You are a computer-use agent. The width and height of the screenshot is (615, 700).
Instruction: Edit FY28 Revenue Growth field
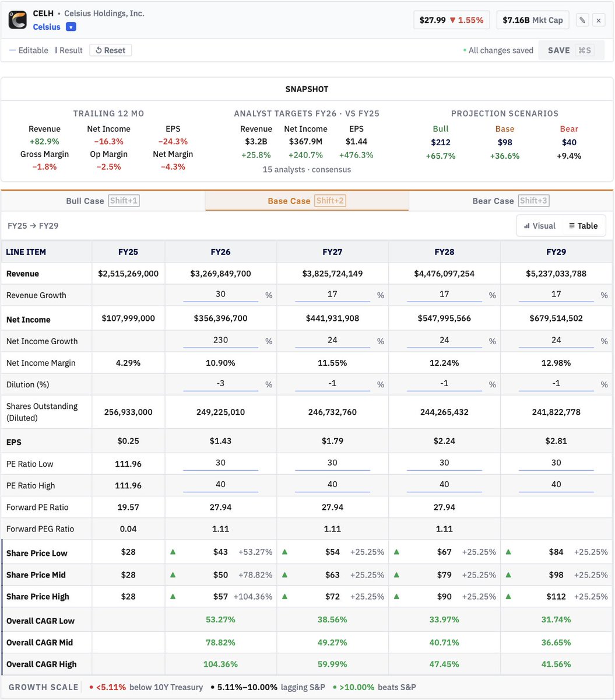(444, 295)
